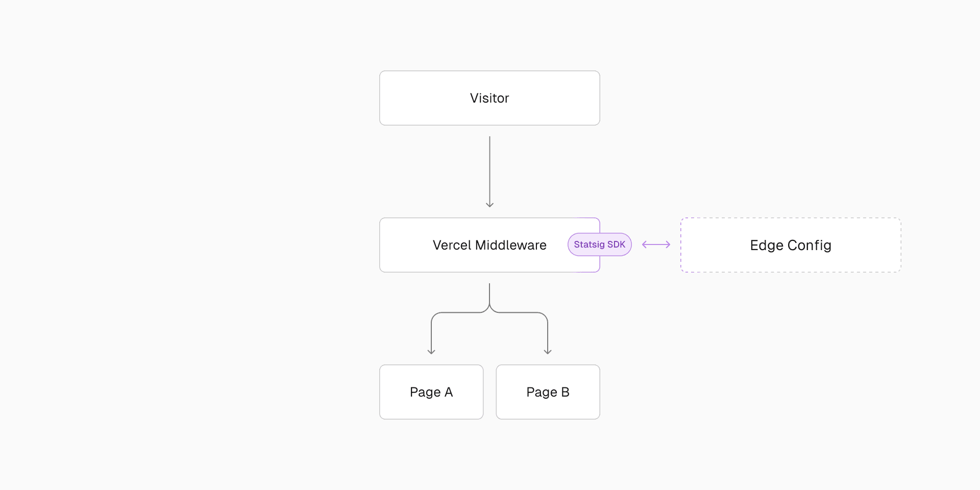
Task: Click the arrowhead pointing down to Page B
Action: [x=548, y=351]
